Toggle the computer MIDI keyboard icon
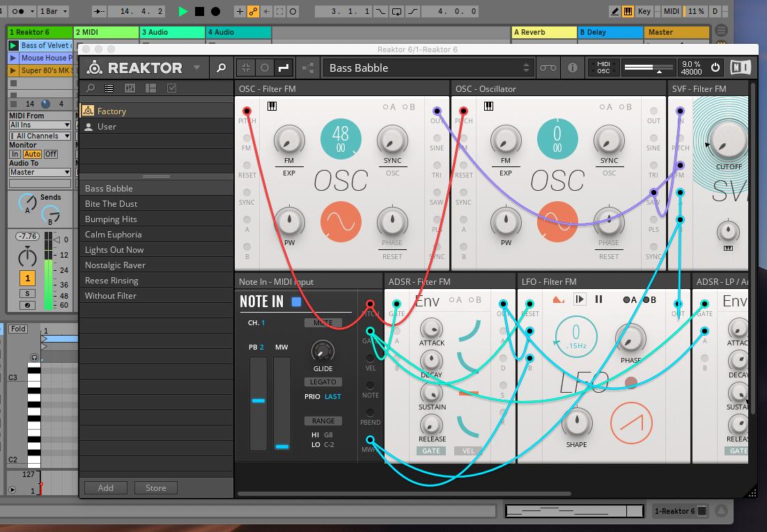Screen dimensions: 767x532 point(628,11)
